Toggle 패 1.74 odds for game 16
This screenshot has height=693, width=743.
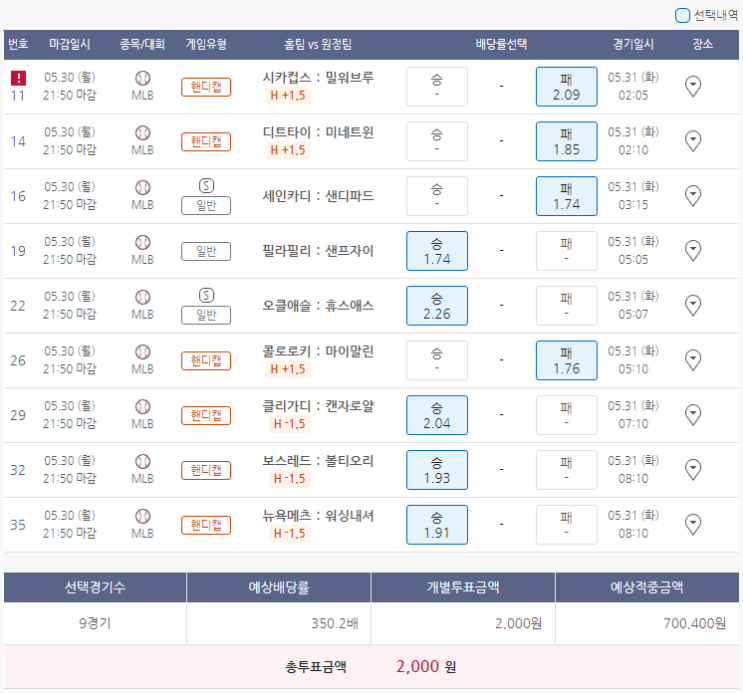click(566, 196)
